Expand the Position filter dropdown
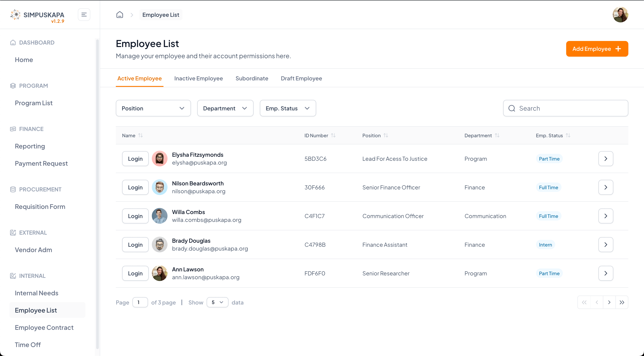Screen dimensions: 644x356 point(153,108)
